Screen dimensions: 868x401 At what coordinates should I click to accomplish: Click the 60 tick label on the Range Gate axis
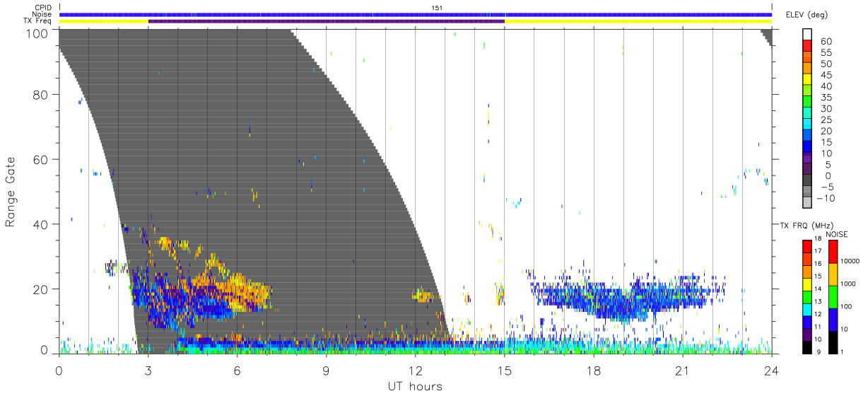[x=41, y=159]
